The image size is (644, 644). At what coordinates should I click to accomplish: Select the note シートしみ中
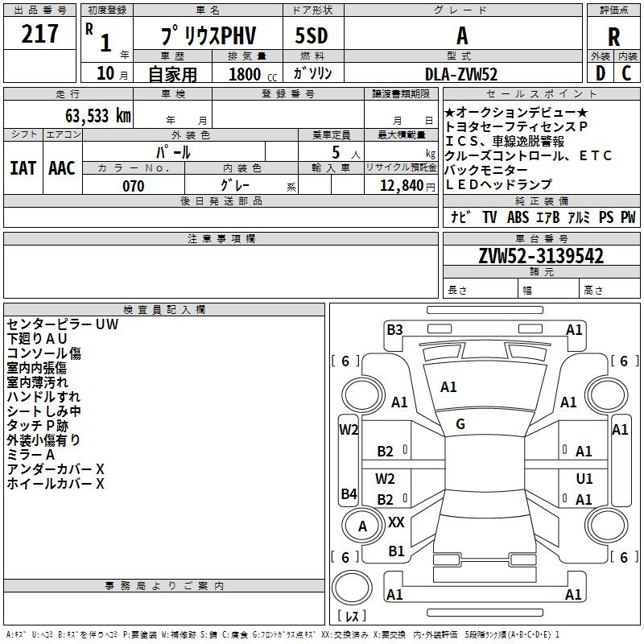(x=44, y=411)
